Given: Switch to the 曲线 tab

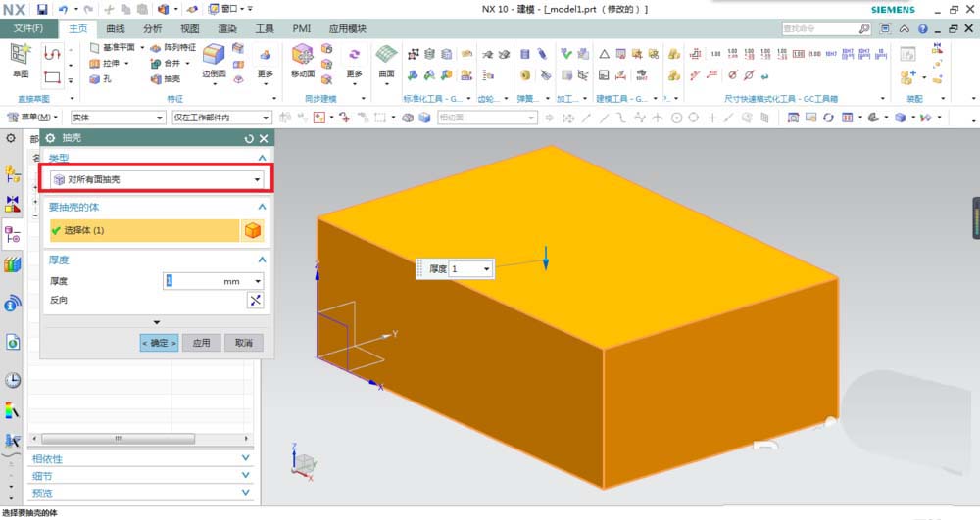Looking at the screenshot, I should (x=116, y=28).
